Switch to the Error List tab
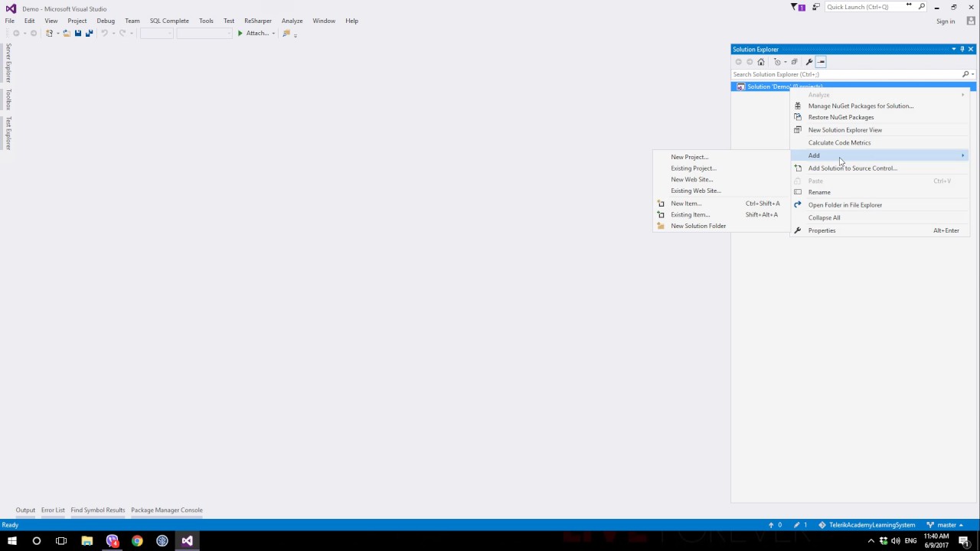This screenshot has width=980, height=551. (53, 510)
